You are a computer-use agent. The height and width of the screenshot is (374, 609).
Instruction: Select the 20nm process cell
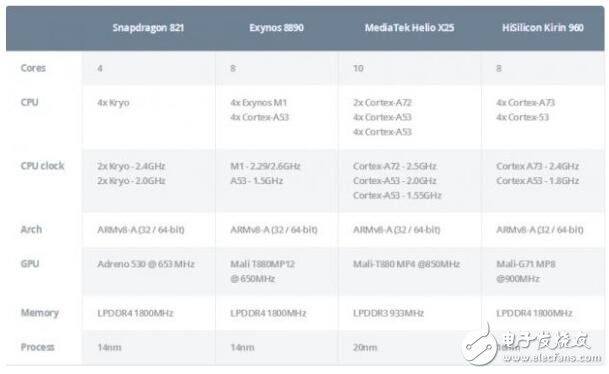(365, 347)
